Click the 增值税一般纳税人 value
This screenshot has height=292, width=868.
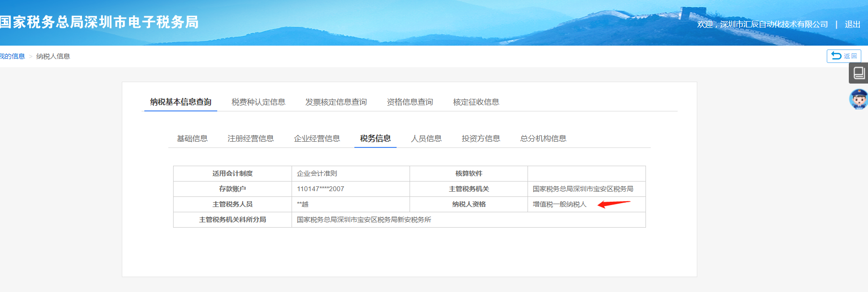click(x=560, y=204)
